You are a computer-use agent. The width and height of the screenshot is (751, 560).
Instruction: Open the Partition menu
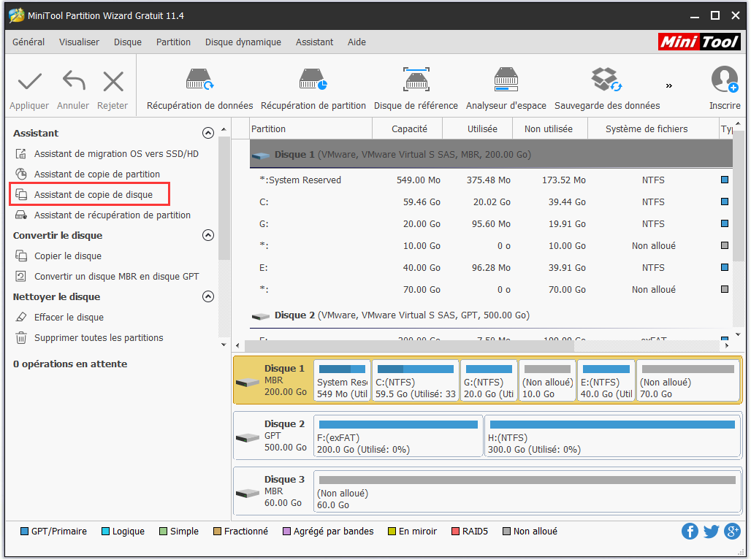point(173,42)
